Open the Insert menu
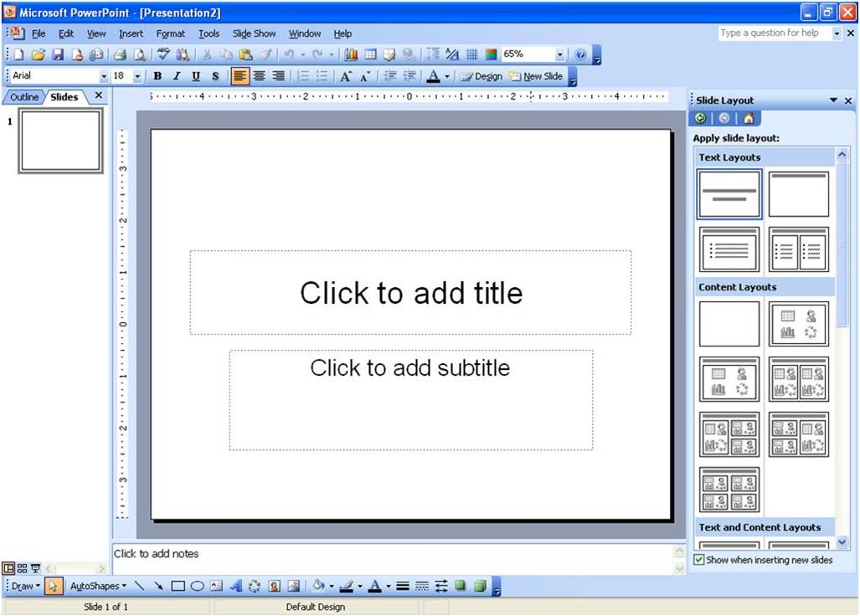 coord(131,33)
